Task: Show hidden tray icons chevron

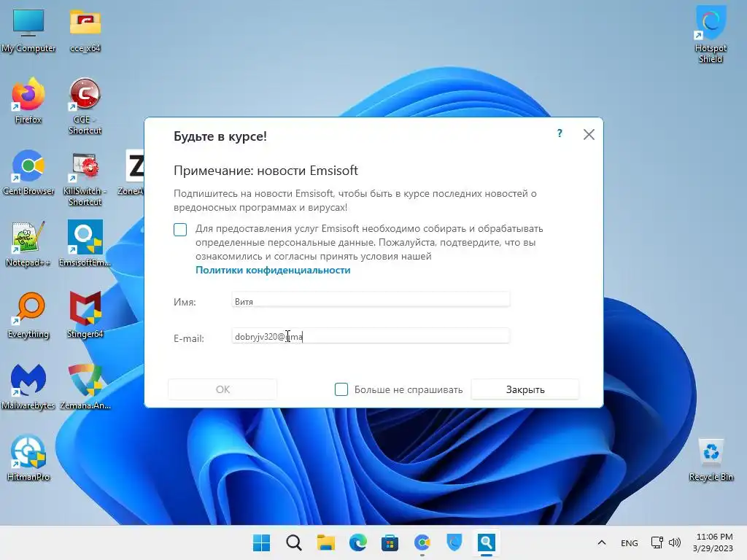Action: [x=602, y=542]
